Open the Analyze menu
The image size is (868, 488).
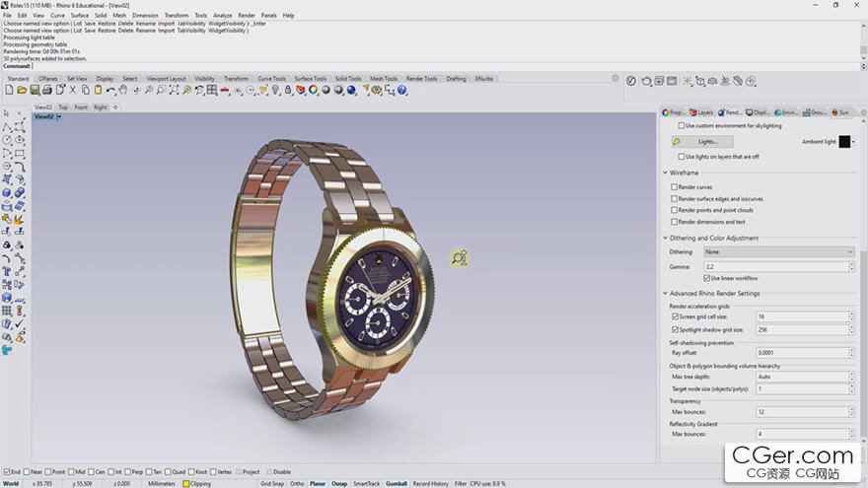[x=223, y=16]
